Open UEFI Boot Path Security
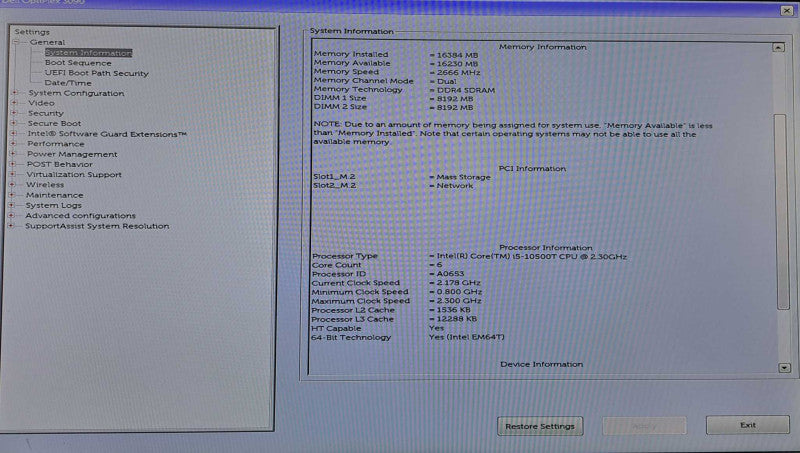 [96, 73]
